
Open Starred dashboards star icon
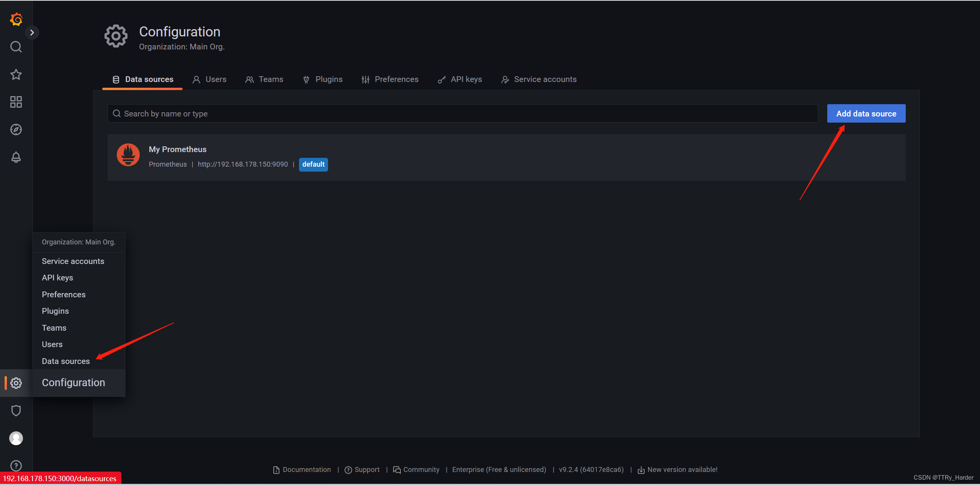coord(16,74)
